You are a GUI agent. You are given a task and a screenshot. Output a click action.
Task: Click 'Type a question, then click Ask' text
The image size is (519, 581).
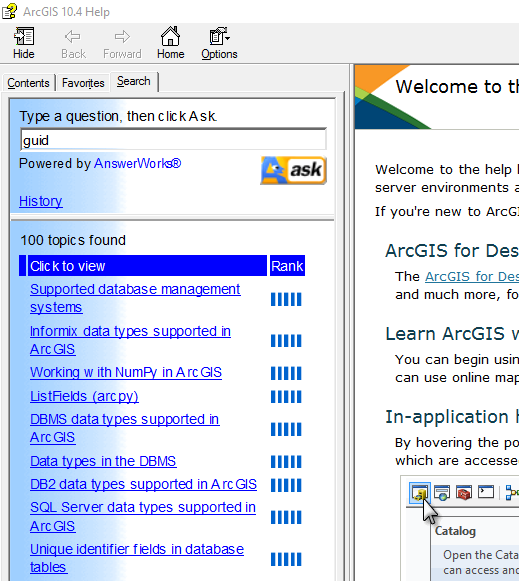118,116
